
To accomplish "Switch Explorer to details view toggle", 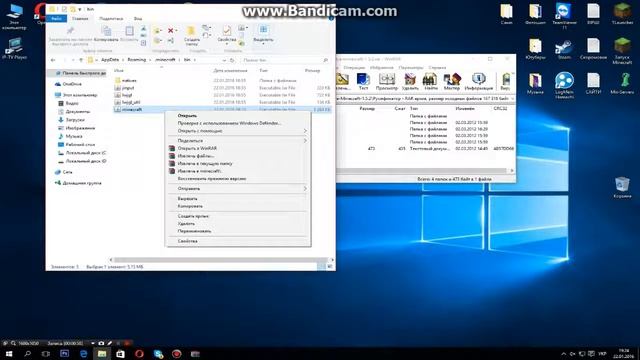I will click(321, 267).
